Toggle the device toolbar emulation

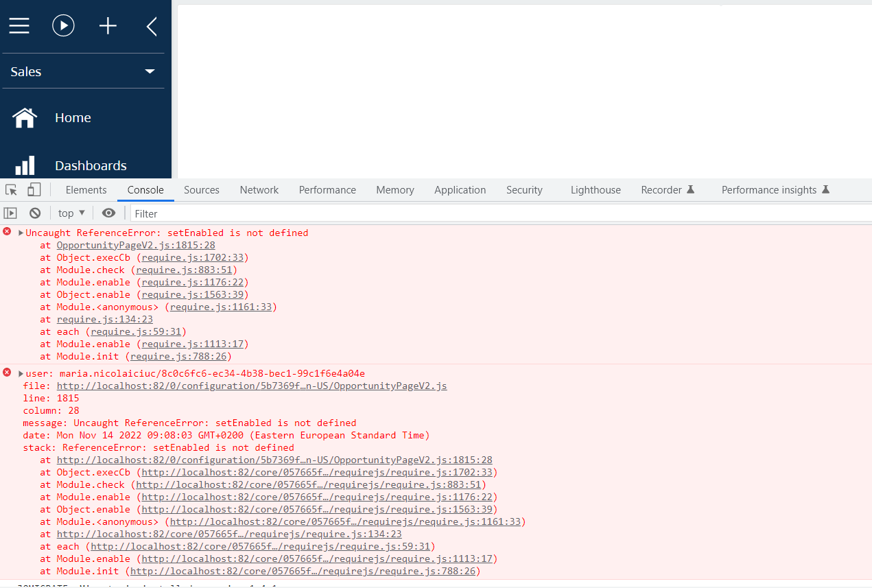[x=34, y=190]
